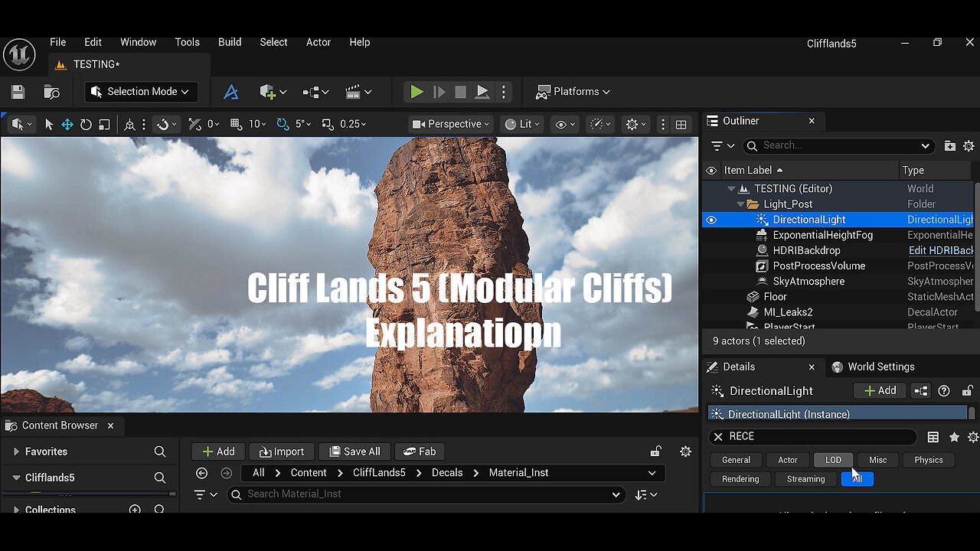The height and width of the screenshot is (551, 980).
Task: Select the LOD details filter
Action: tap(833, 460)
